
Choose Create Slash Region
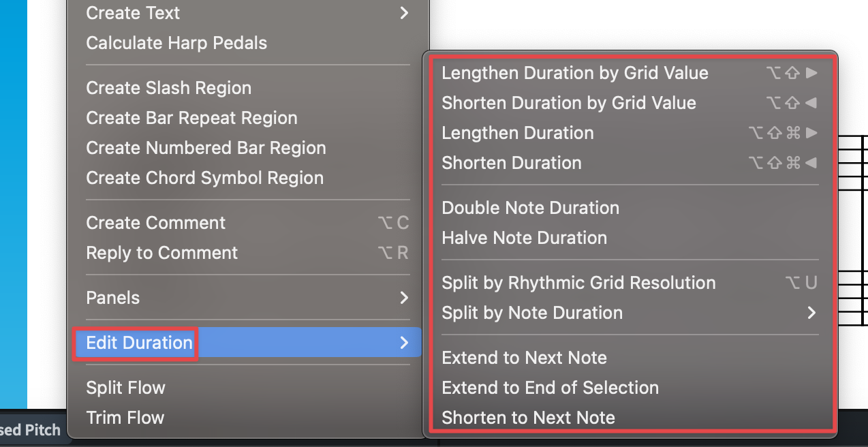[x=168, y=88]
